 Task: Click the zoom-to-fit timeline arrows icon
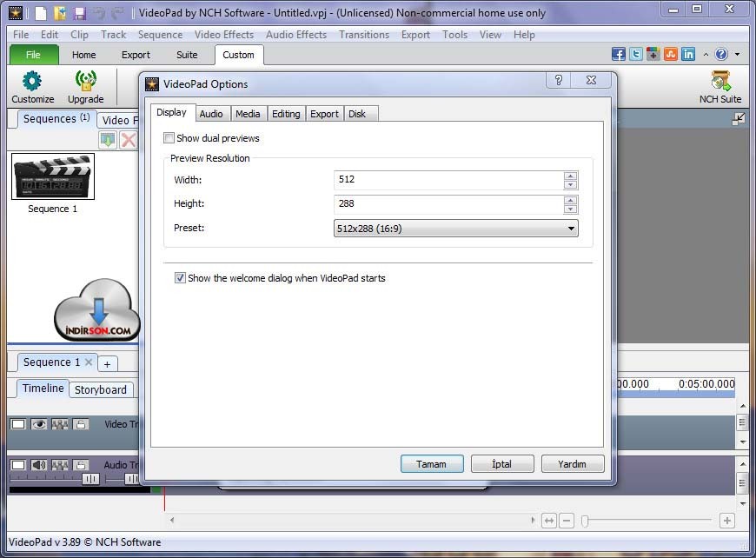tap(549, 521)
